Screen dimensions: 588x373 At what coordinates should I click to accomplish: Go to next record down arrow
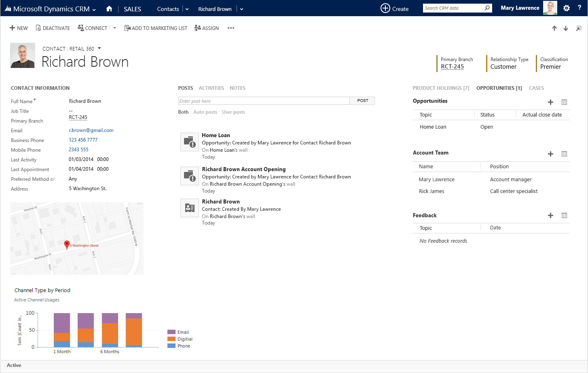click(x=566, y=28)
